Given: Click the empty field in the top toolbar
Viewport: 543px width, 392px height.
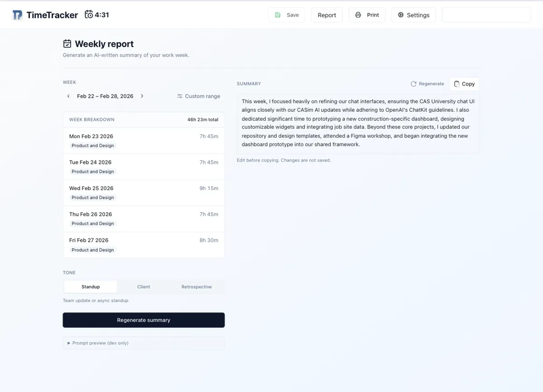Looking at the screenshot, I should 486,14.
